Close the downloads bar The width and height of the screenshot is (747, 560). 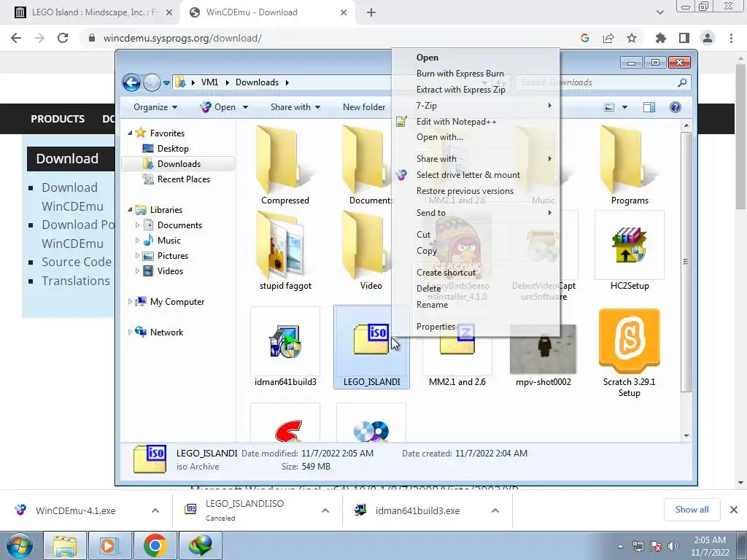734,510
